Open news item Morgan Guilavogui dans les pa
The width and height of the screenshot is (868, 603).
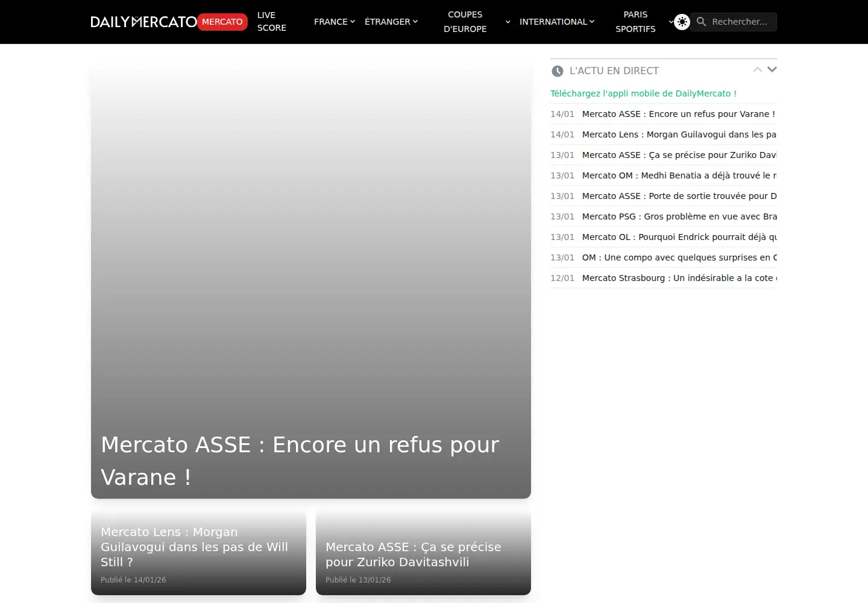point(663,134)
